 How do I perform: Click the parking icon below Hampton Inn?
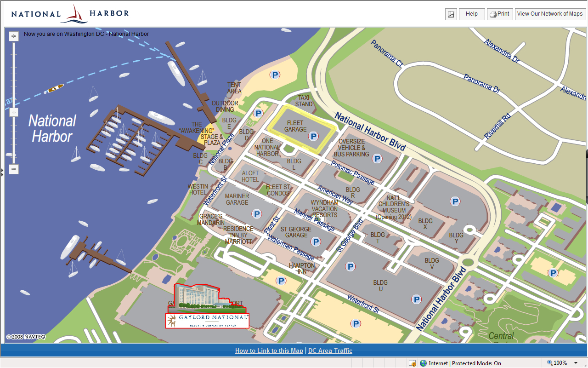(x=281, y=281)
